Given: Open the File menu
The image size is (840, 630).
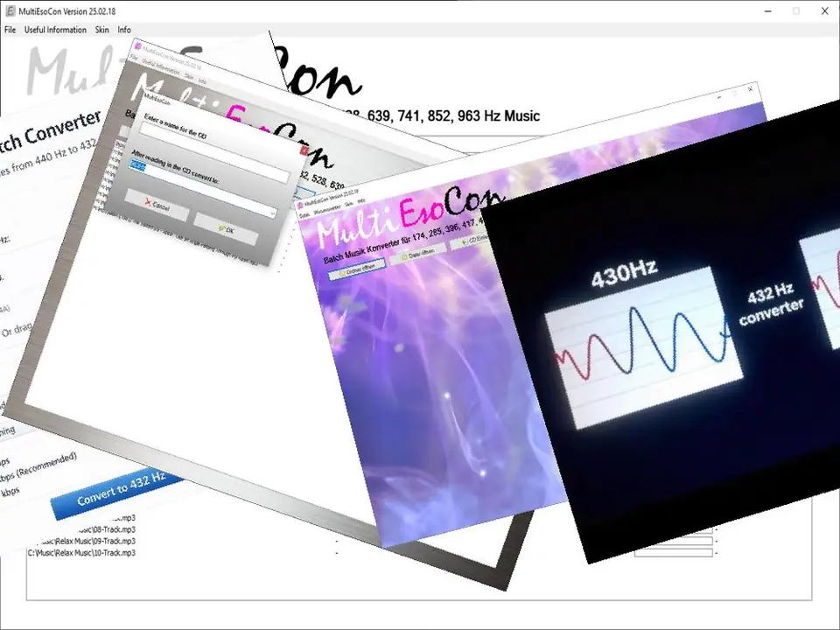Looking at the screenshot, I should click(x=9, y=29).
